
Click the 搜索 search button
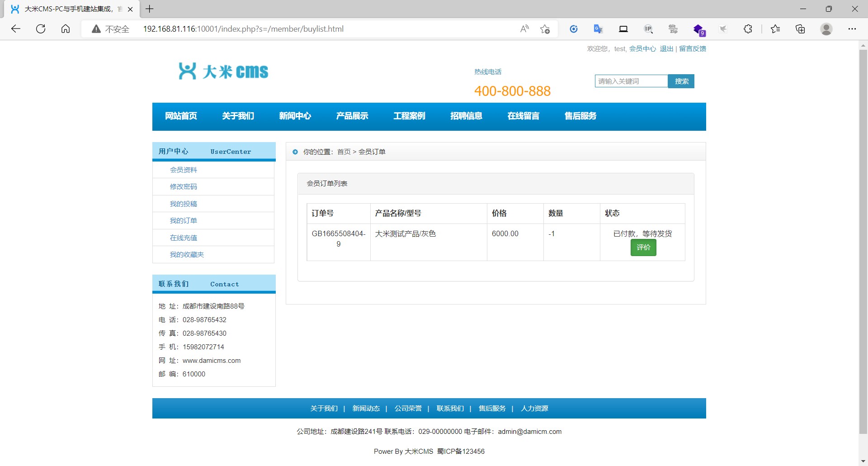coord(681,81)
